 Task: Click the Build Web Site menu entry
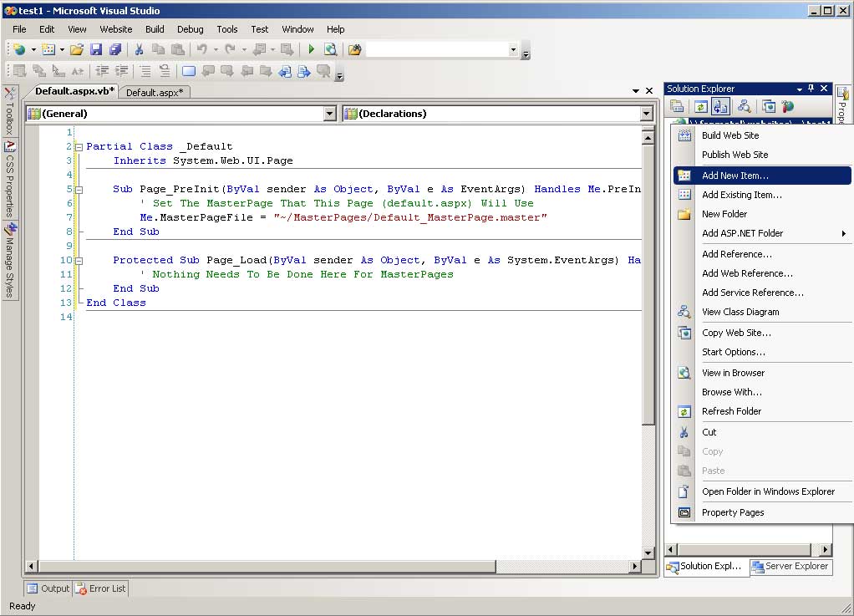click(762, 135)
